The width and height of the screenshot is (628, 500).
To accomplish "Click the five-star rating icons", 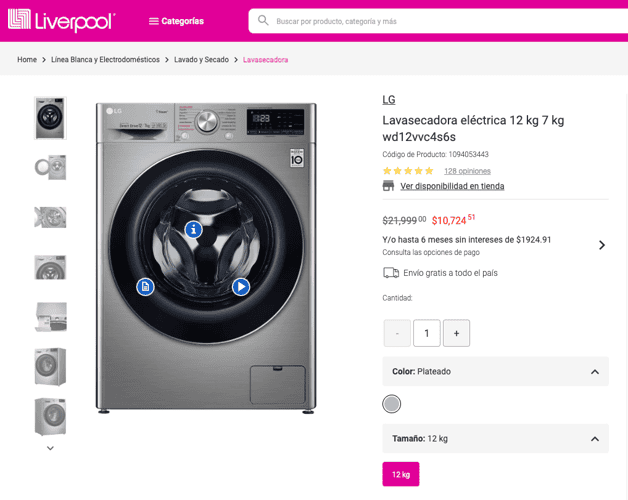I will click(x=408, y=171).
